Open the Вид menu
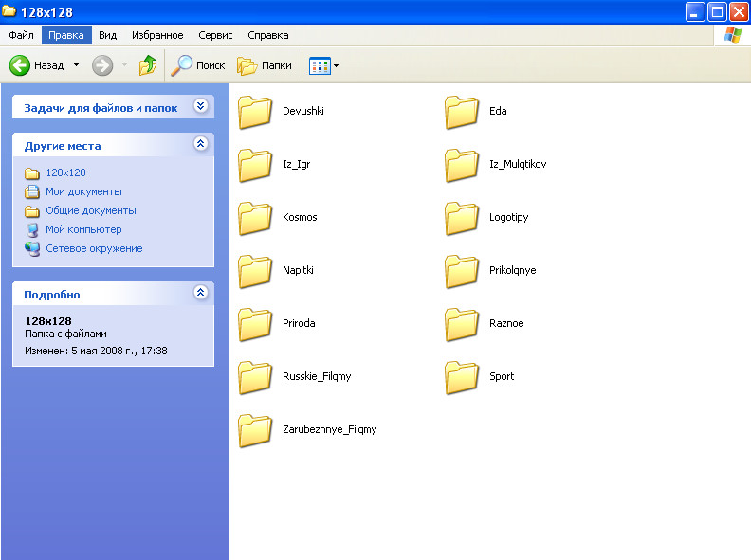Viewport: 751px width, 560px height. click(108, 35)
